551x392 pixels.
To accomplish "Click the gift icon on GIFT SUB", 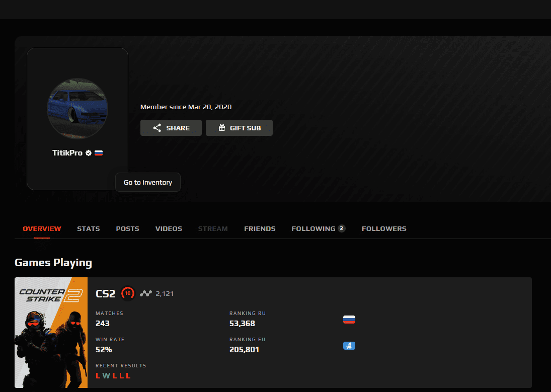I will tap(221, 128).
